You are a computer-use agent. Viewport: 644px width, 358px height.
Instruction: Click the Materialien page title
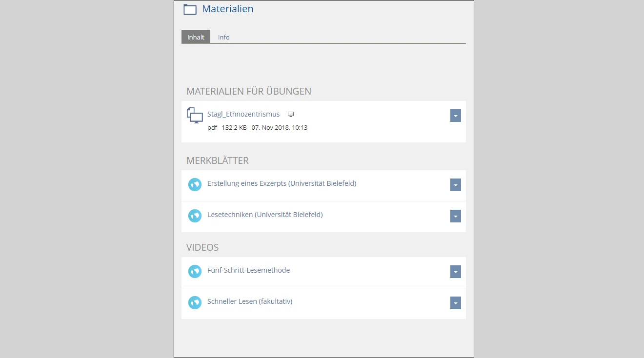point(227,9)
